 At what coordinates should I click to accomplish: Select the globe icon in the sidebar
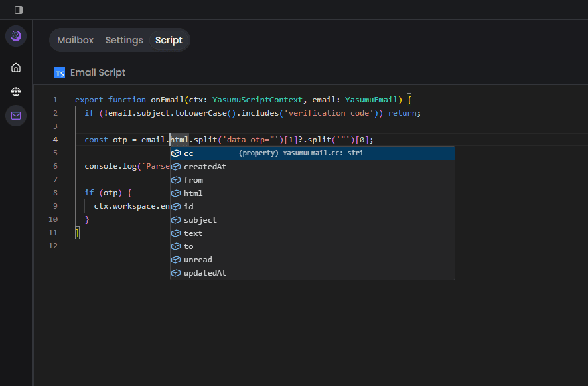[x=15, y=91]
